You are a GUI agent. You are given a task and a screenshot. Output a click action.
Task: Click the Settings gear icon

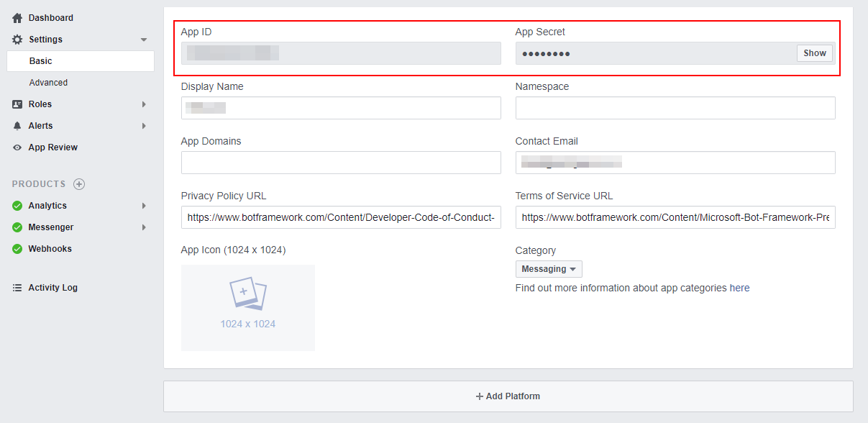17,40
